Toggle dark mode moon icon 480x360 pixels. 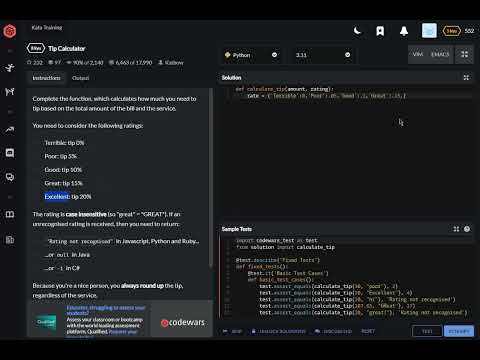[x=357, y=31]
